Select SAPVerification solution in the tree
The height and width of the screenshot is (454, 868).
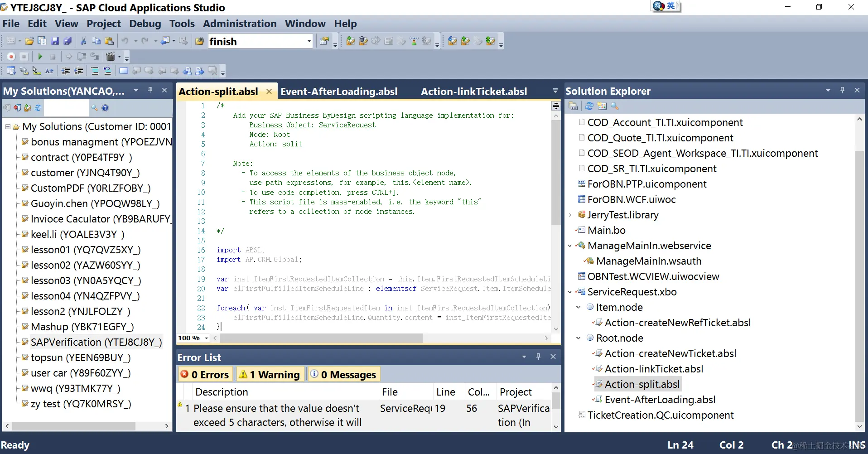point(96,342)
